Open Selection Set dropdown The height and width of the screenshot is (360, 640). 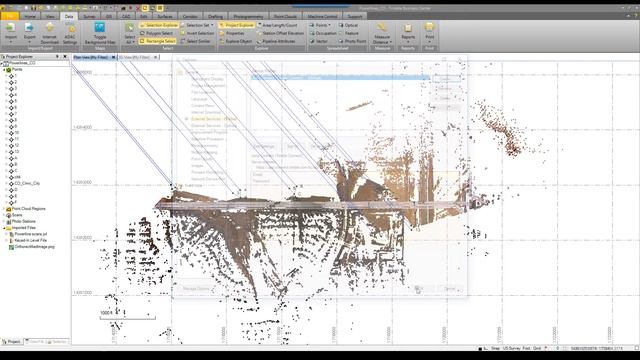click(197, 25)
